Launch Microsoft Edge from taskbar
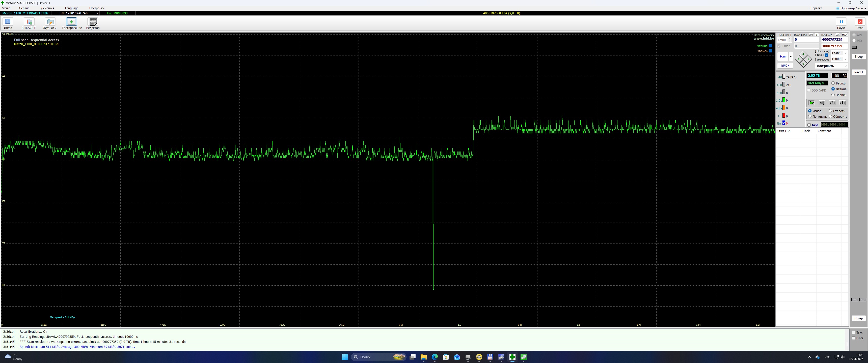The width and height of the screenshot is (868, 363). tap(435, 357)
